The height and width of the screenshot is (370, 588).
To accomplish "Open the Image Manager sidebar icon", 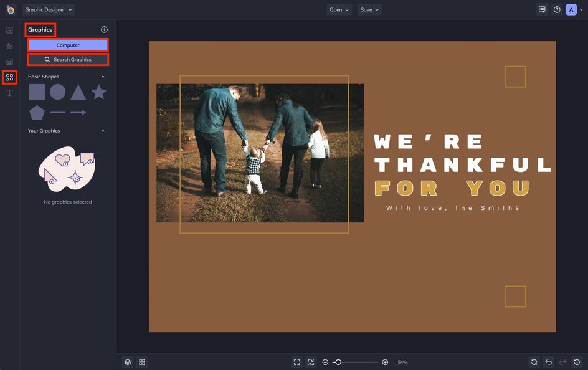I will [10, 30].
